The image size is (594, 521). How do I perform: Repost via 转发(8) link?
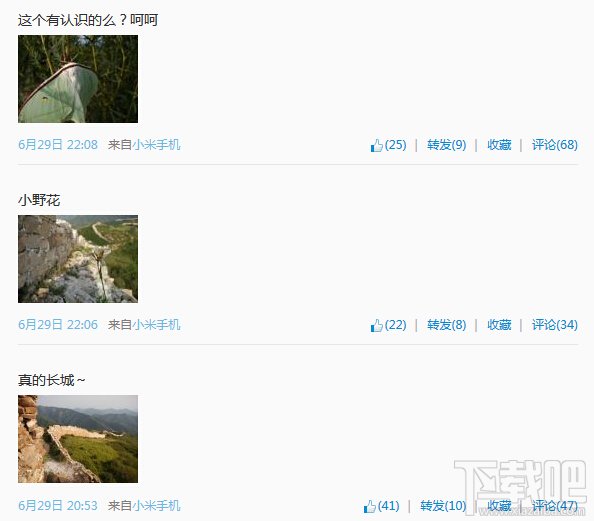click(x=447, y=325)
